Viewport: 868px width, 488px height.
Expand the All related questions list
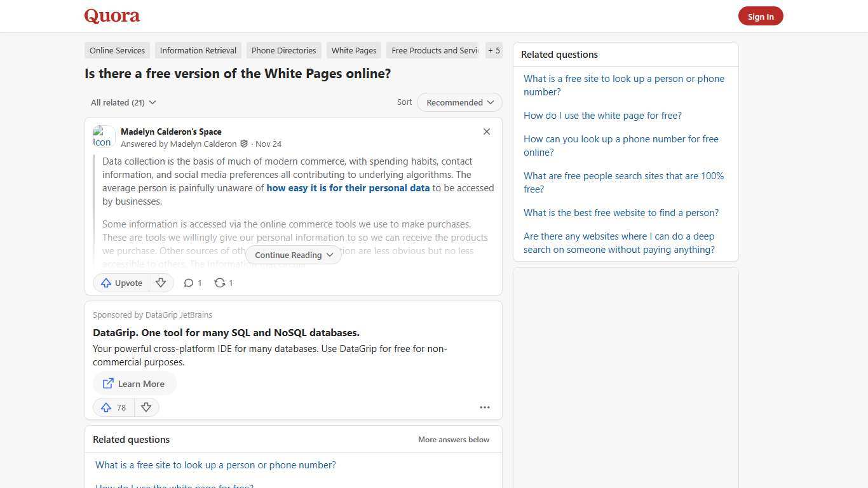(x=123, y=102)
